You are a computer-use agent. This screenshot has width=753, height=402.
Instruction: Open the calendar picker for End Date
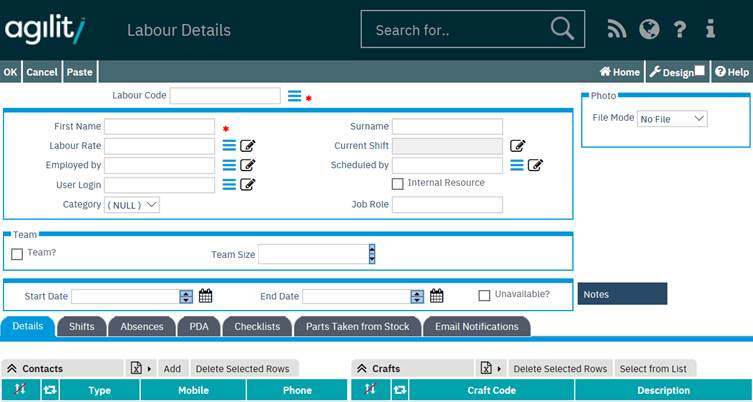pos(437,296)
